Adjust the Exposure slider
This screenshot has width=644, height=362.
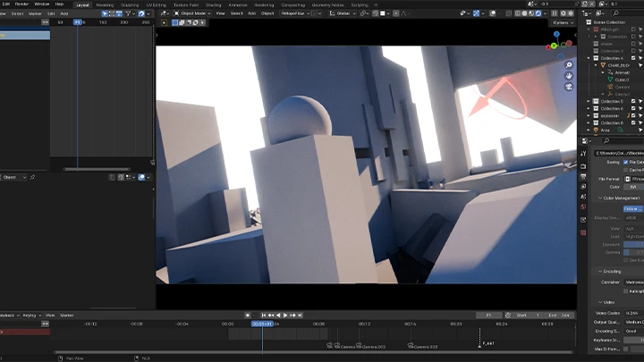(634, 245)
